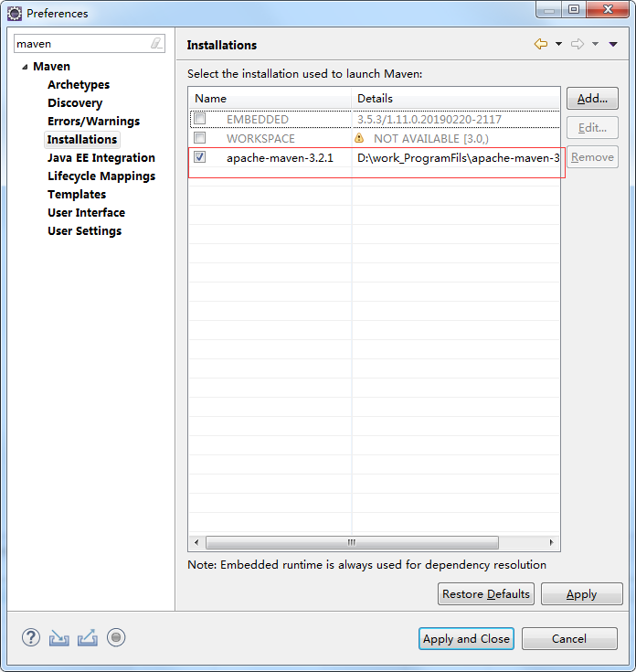The width and height of the screenshot is (636, 672).
Task: Click the Restore Defaults button
Action: coord(485,594)
